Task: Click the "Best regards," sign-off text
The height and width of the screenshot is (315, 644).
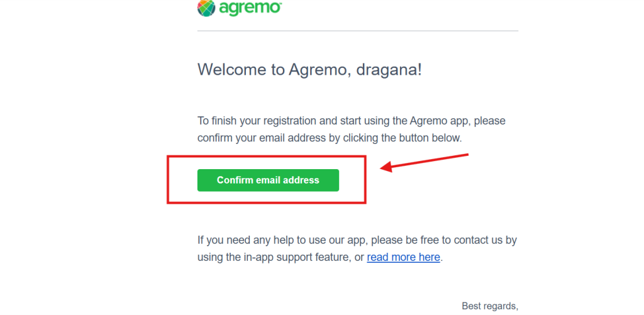Action: [x=490, y=306]
